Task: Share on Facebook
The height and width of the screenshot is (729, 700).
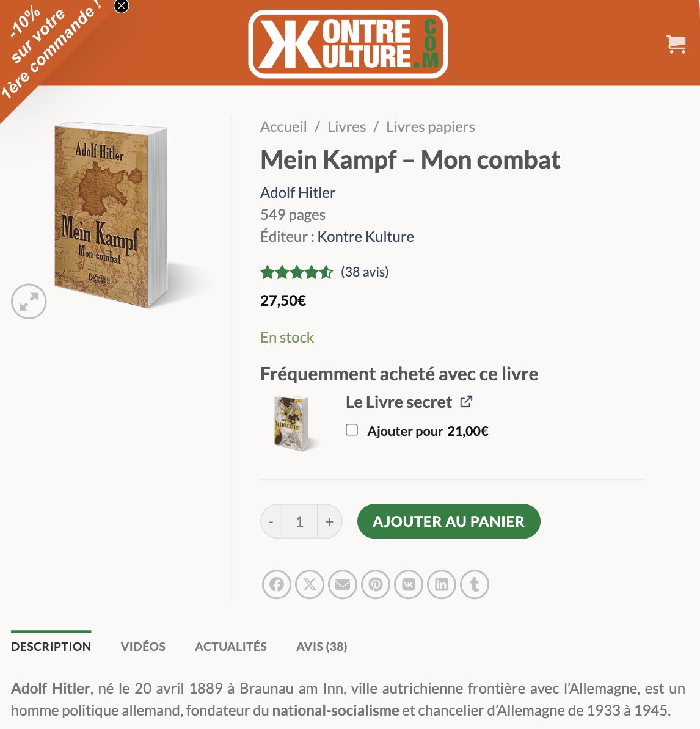Action: pyautogui.click(x=277, y=584)
